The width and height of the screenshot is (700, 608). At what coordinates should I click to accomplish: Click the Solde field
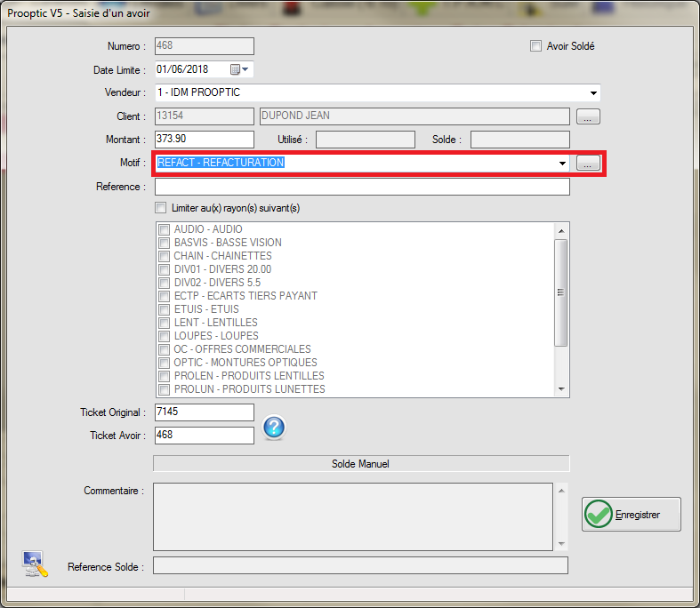tap(520, 140)
